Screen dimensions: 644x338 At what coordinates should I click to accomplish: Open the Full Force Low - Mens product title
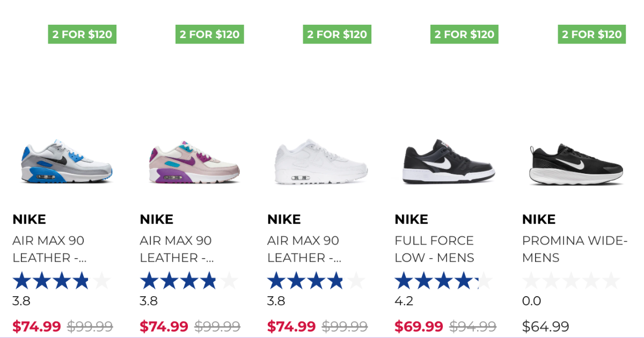point(434,248)
